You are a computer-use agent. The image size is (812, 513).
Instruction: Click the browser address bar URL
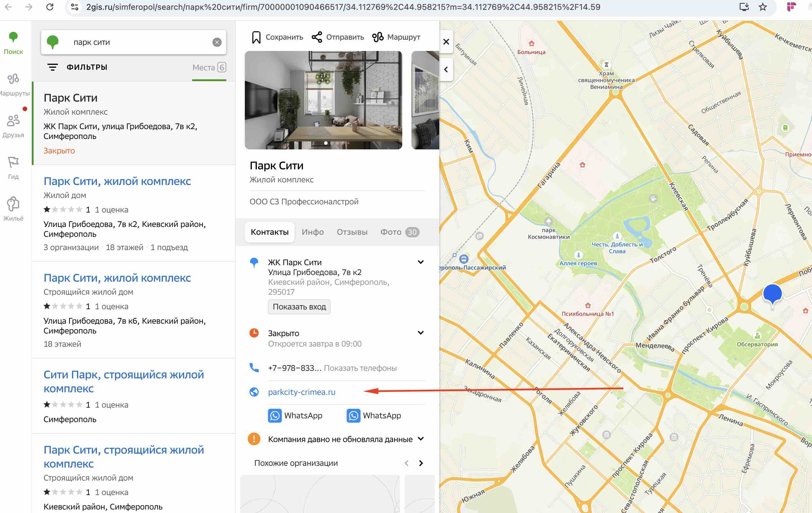[x=343, y=7]
